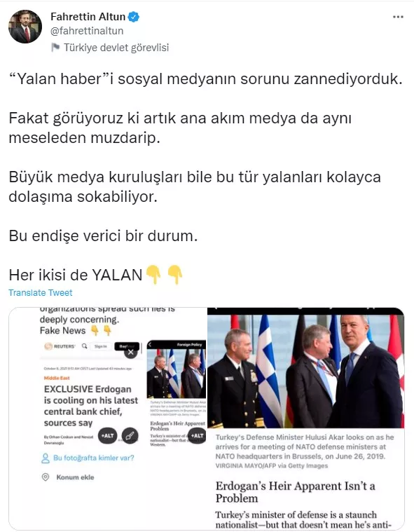Image resolution: width=414 pixels, height=532 pixels.
Task: Open the @fahrettinaltun handle link
Action: click(x=87, y=31)
